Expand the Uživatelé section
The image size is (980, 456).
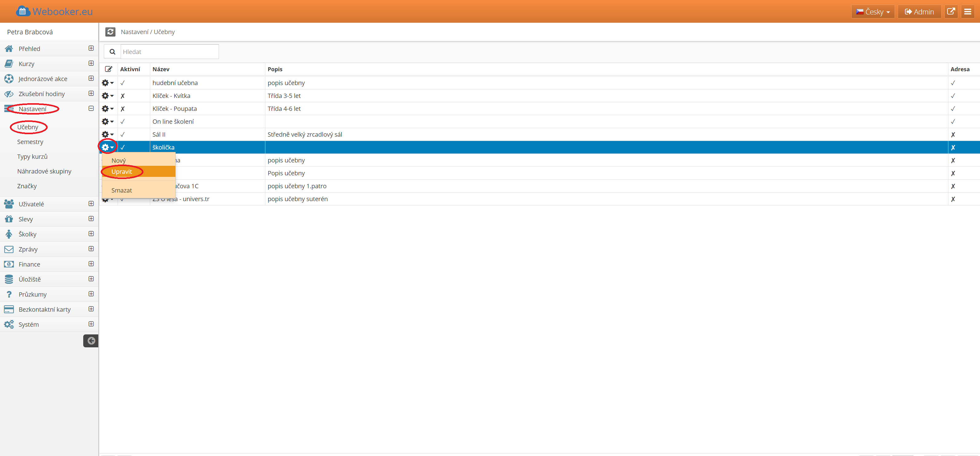point(91,204)
